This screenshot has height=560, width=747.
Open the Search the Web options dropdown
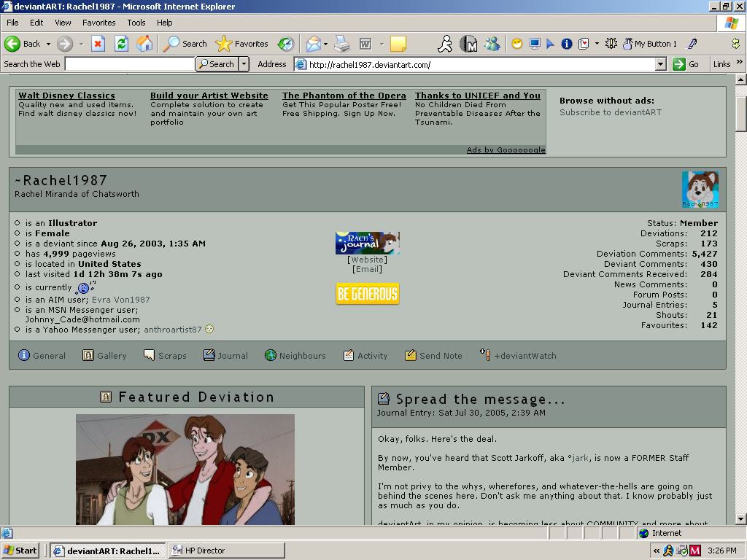[244, 64]
